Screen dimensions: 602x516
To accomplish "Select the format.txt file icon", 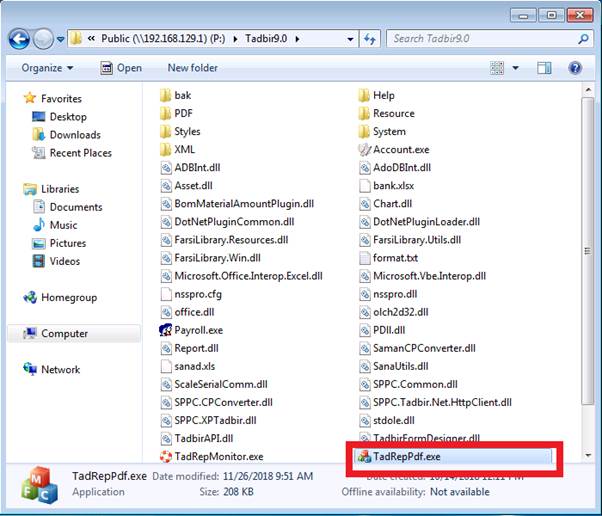I will pyautogui.click(x=364, y=258).
